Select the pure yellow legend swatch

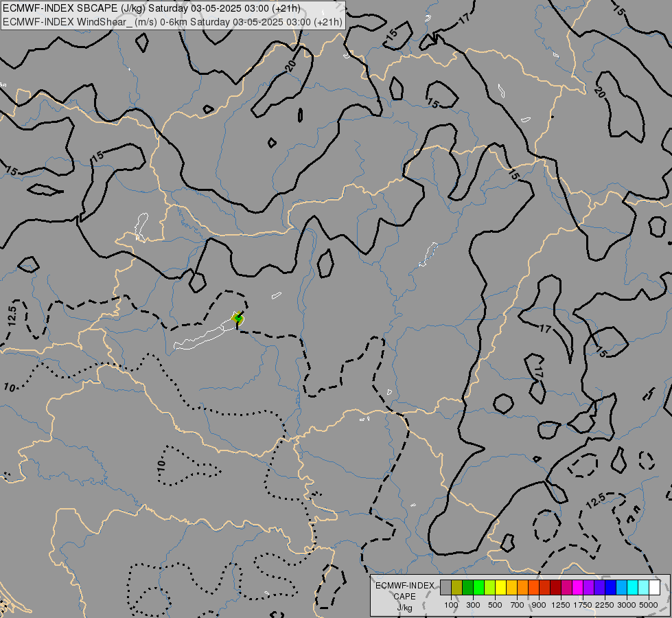[x=500, y=588]
